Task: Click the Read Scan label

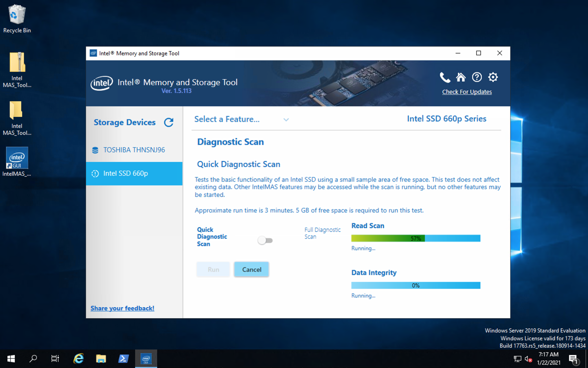Action: (368, 226)
